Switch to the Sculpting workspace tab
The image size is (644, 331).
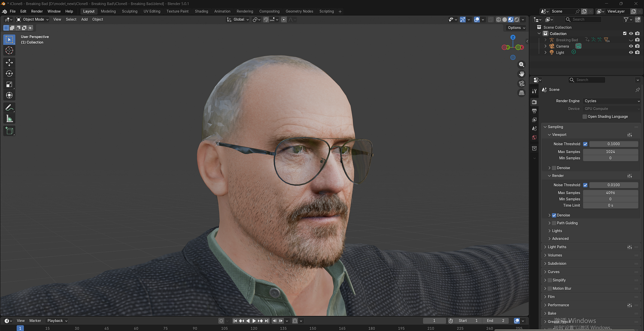click(x=129, y=12)
